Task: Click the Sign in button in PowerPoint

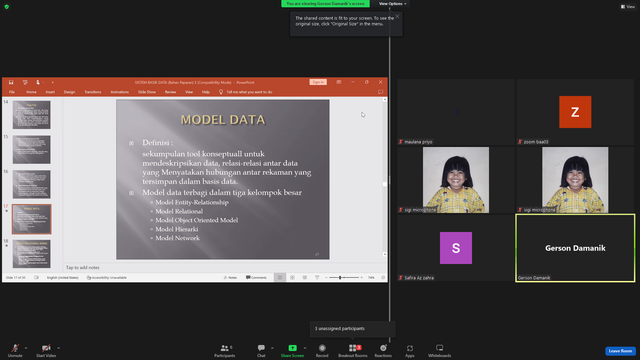Action: 318,82
